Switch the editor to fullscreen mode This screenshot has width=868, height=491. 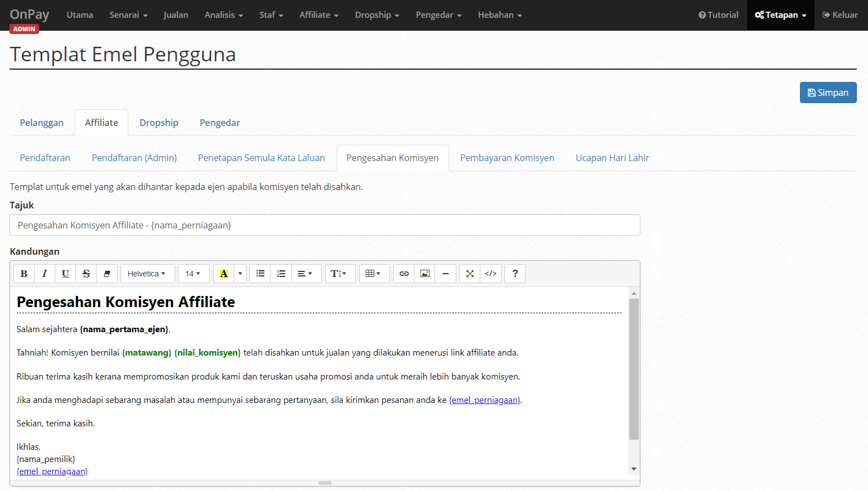[x=470, y=274]
